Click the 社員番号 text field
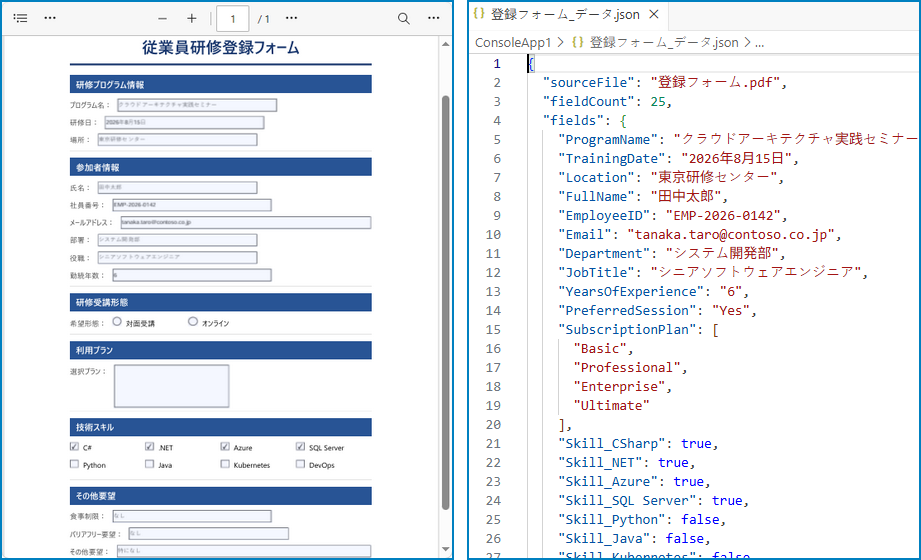The height and width of the screenshot is (560, 921). [x=191, y=204]
